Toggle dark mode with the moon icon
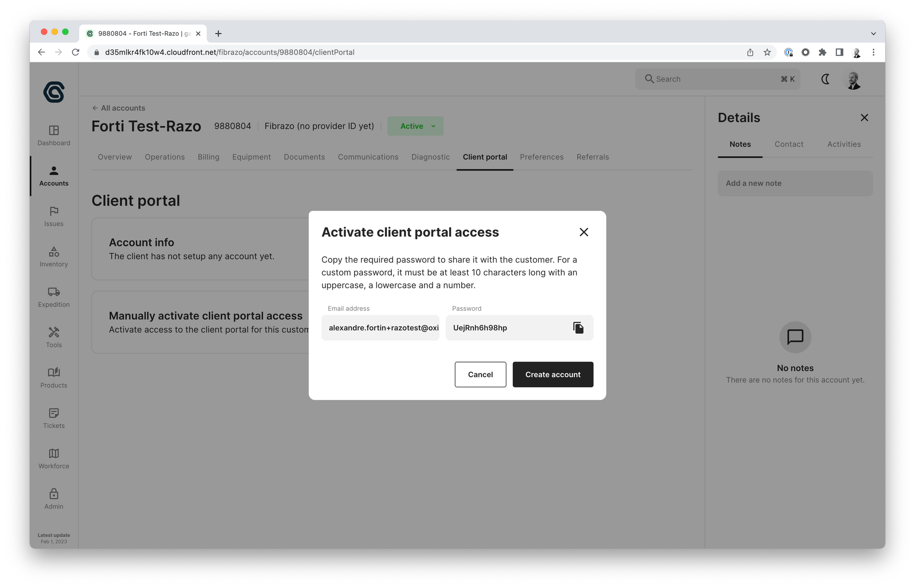915x588 pixels. (825, 79)
